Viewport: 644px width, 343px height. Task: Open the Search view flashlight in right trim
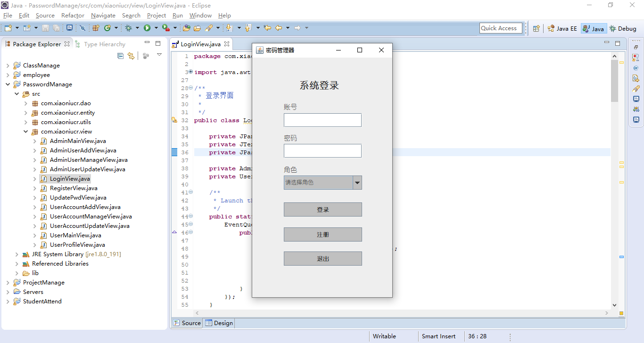pyautogui.click(x=636, y=89)
